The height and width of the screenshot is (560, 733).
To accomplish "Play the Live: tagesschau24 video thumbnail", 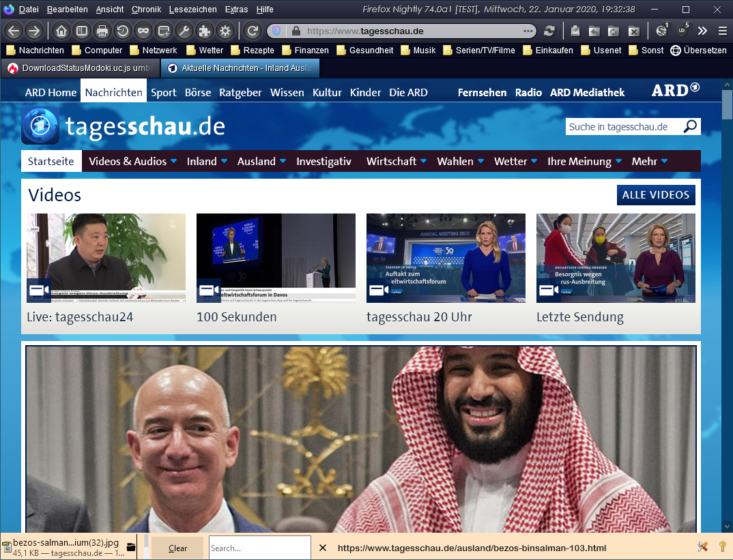I will tap(106, 258).
